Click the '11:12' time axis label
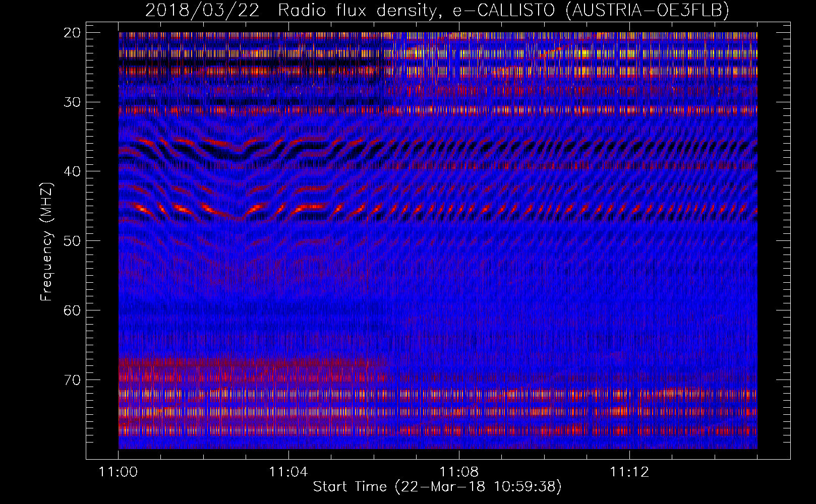The width and height of the screenshot is (816, 504). 629,472
